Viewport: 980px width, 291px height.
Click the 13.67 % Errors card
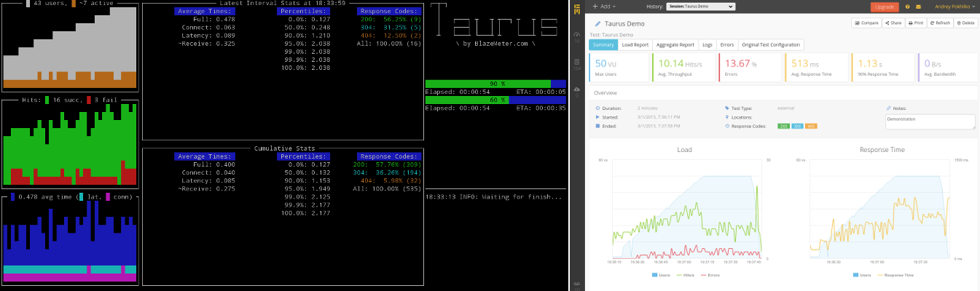point(750,67)
